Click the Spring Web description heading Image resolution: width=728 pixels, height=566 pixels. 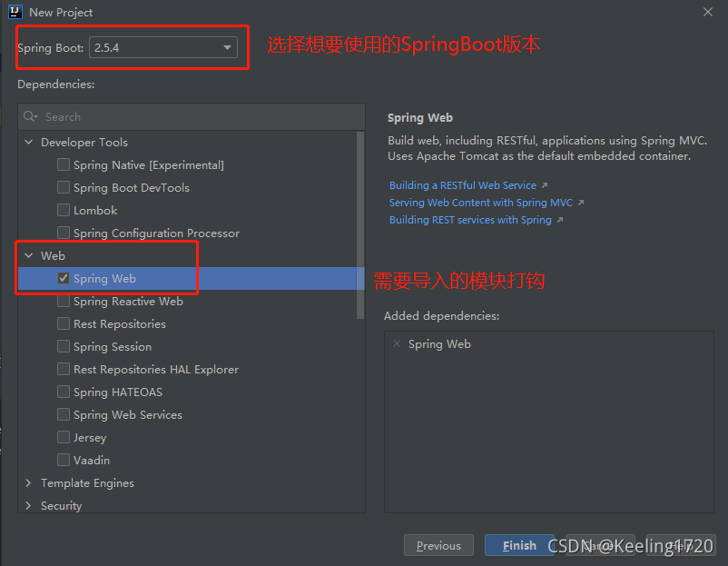419,117
